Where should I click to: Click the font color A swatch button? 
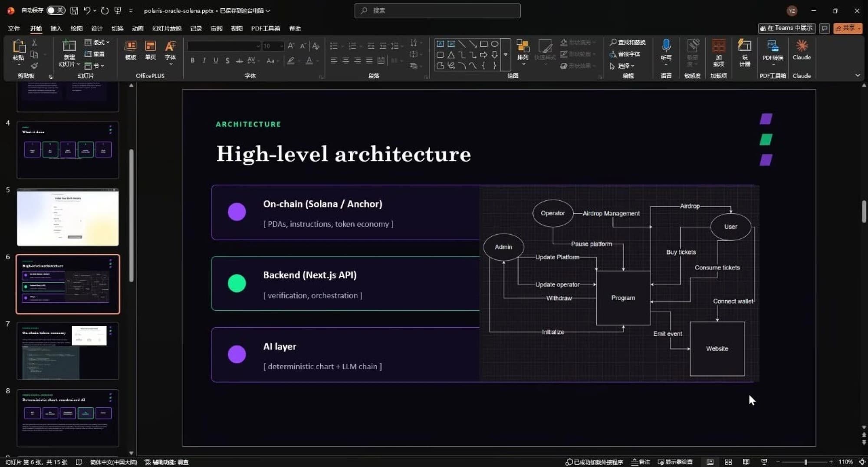(309, 60)
